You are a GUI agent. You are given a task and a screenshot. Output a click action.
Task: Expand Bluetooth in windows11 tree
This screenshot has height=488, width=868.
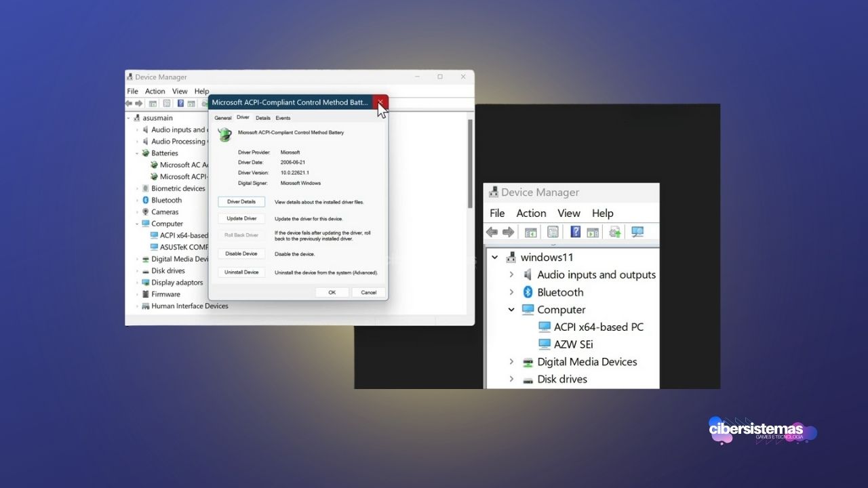(x=511, y=292)
